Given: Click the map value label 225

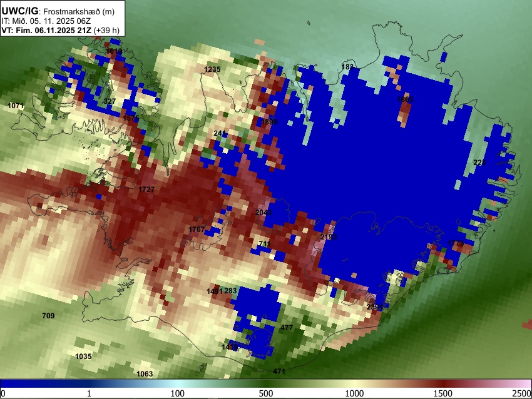Looking at the screenshot, I should (479, 163).
